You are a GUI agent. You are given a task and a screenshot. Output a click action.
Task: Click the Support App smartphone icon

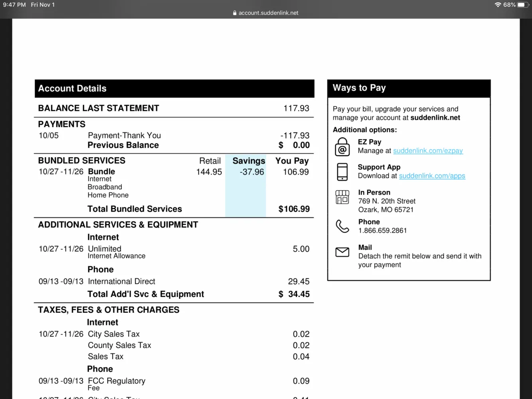coord(342,172)
